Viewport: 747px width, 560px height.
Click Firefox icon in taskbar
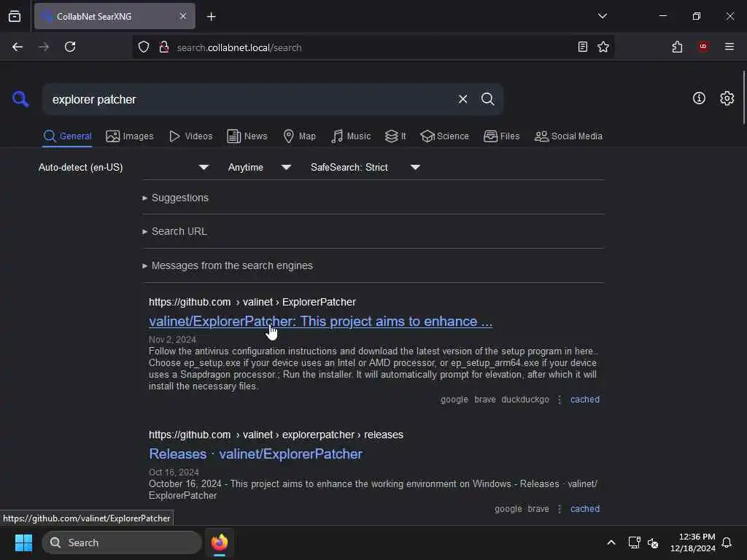point(219,542)
